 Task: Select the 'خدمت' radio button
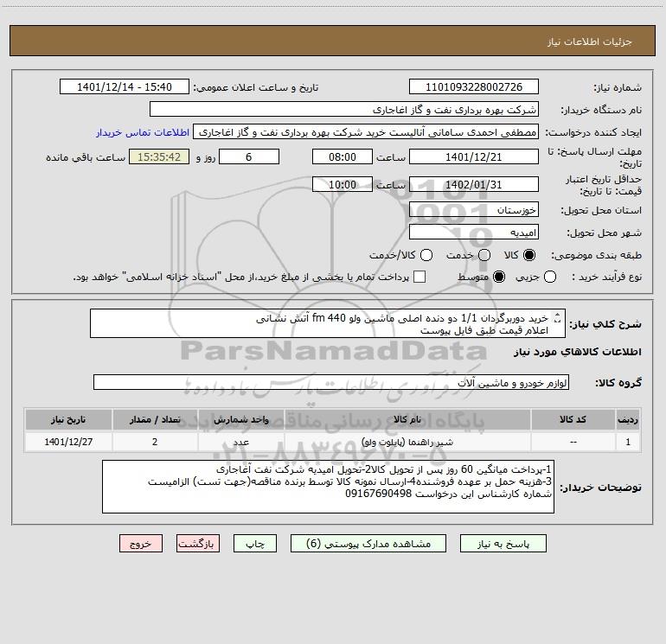pyautogui.click(x=484, y=255)
